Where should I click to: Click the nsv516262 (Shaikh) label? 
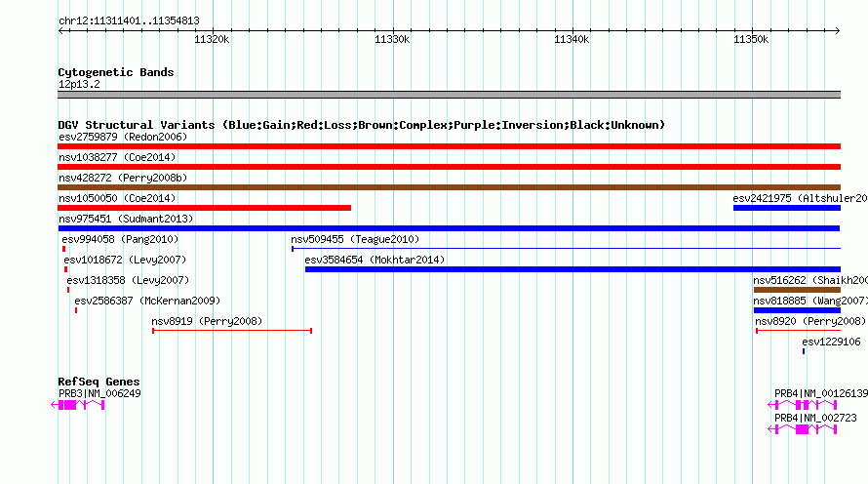[x=809, y=280]
